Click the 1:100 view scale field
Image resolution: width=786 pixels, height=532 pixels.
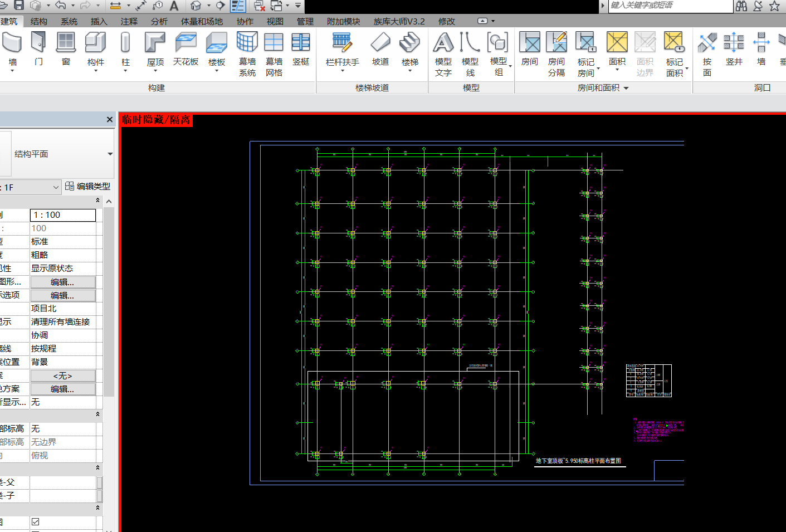(x=62, y=215)
